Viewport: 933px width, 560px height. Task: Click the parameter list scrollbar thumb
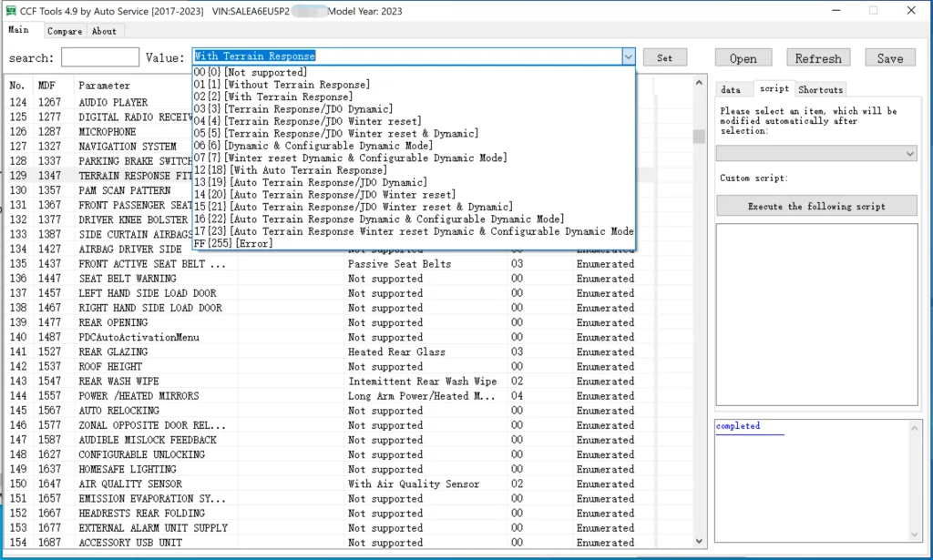coord(699,136)
